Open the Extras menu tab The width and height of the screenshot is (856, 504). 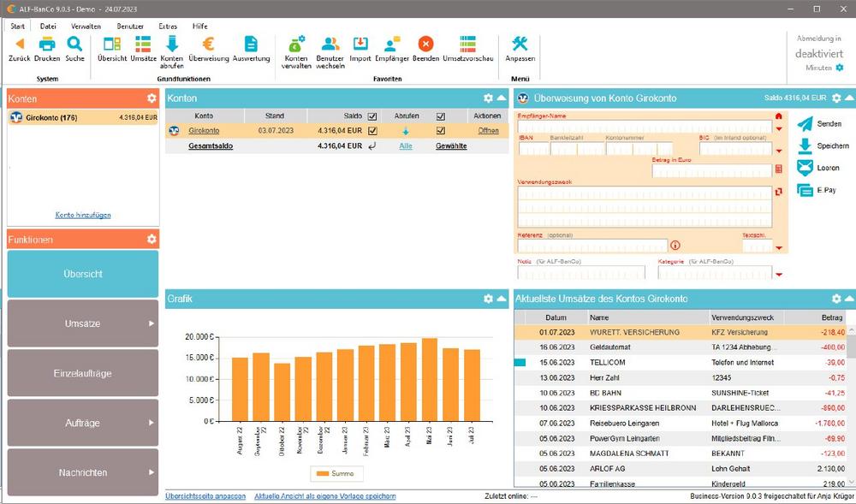[x=168, y=27]
